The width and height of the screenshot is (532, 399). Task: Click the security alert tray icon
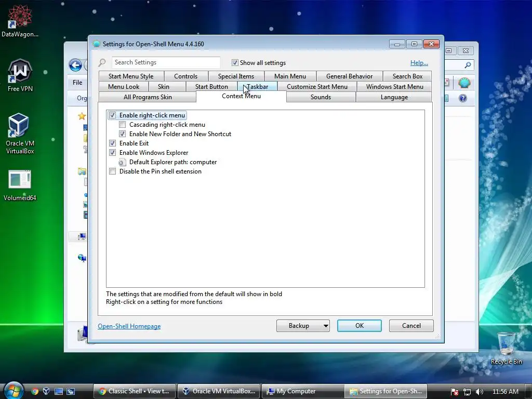click(454, 392)
